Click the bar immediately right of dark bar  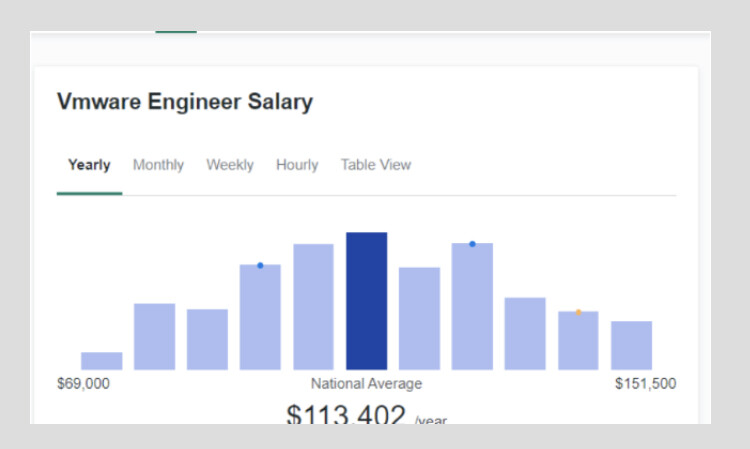419,318
